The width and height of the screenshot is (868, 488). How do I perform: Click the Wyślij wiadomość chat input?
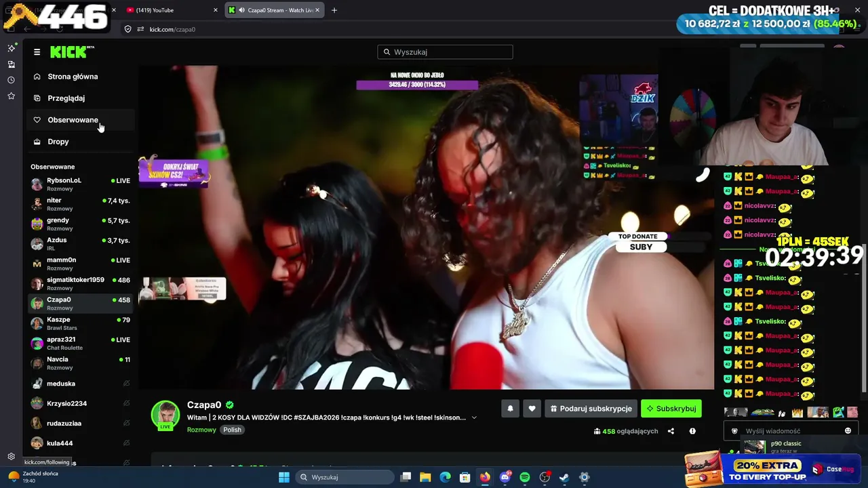click(x=791, y=431)
